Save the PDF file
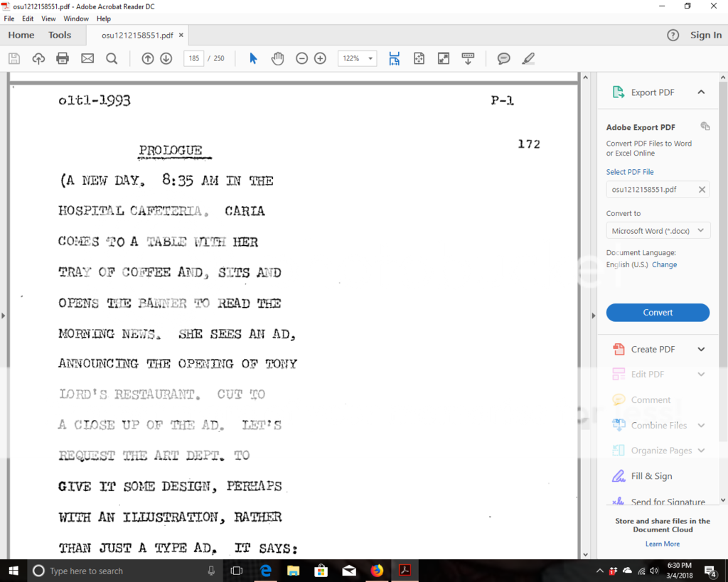Viewport: 728px width, 582px height. [14, 58]
